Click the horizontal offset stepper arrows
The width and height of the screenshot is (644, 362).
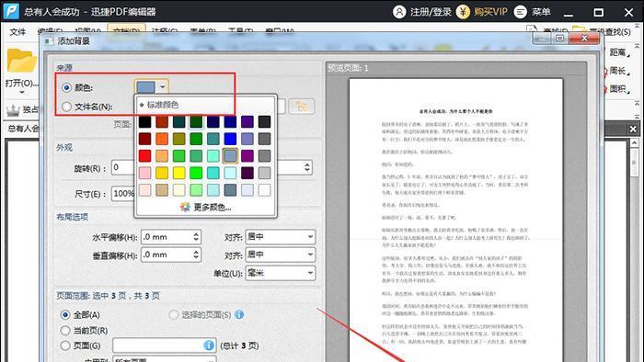pos(196,236)
